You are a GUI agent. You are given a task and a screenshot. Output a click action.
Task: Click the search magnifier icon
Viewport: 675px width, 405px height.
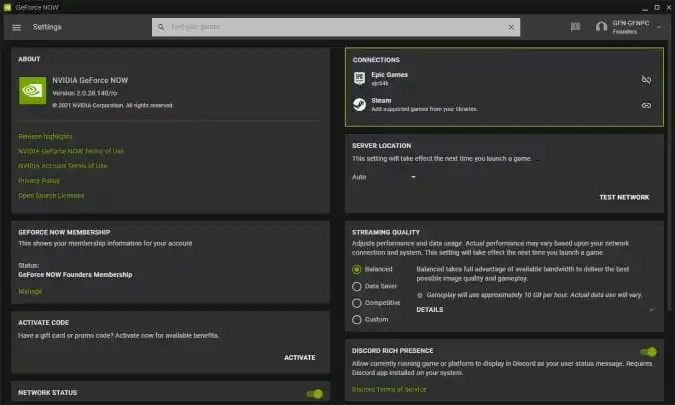(161, 27)
